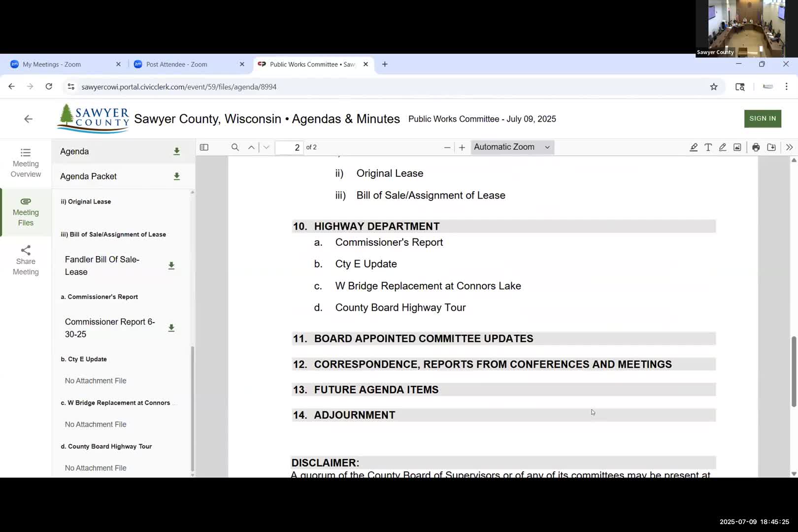The width and height of the screenshot is (798, 532).
Task: Click the Sawyer County video thumbnail
Action: 746,29
